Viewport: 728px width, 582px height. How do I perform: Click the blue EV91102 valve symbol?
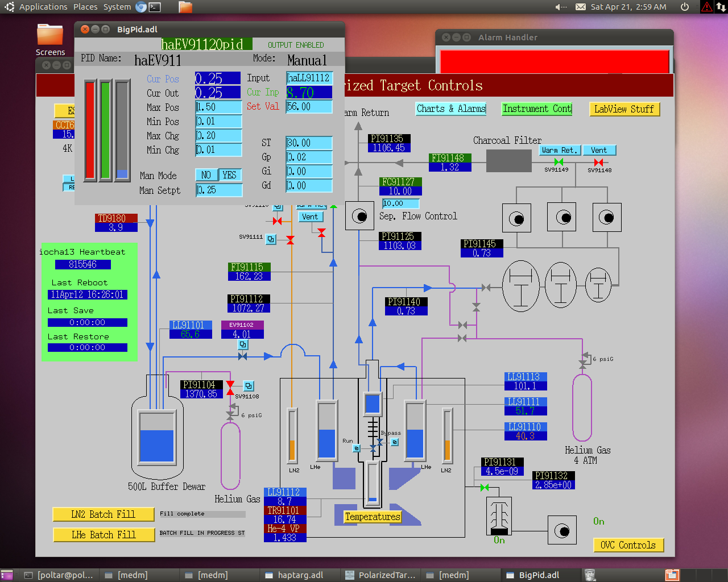tap(243, 356)
